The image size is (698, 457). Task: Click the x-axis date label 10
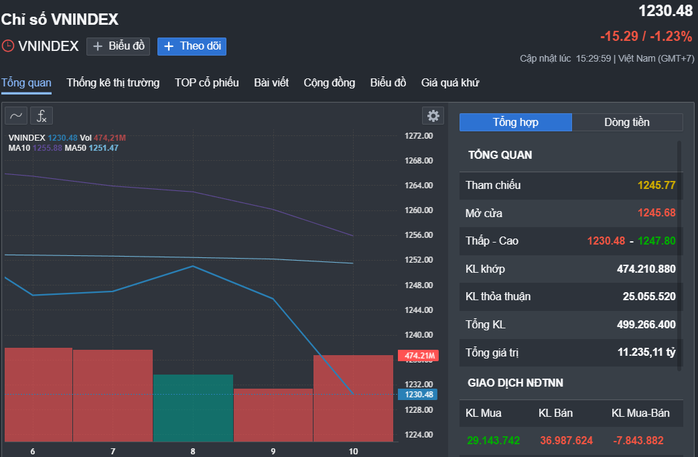pos(353,451)
